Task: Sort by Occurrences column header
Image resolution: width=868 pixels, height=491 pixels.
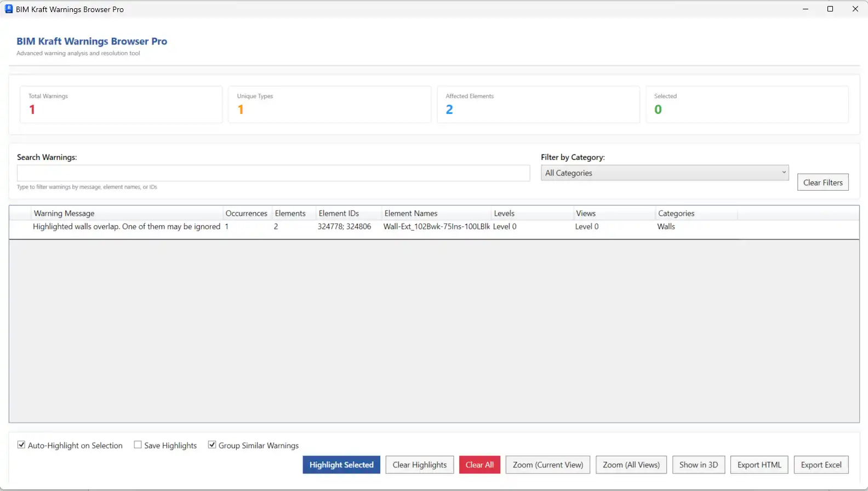Action: click(246, 213)
